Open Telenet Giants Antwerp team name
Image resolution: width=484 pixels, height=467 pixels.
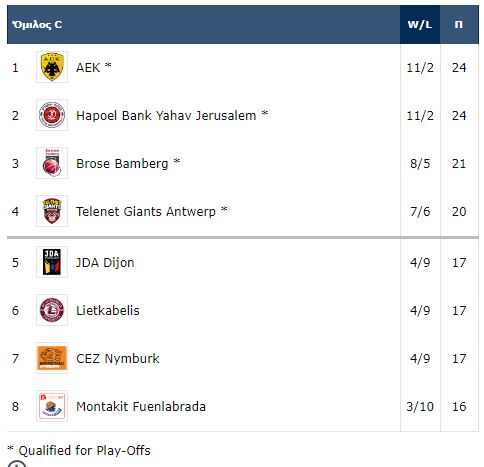coord(146,212)
